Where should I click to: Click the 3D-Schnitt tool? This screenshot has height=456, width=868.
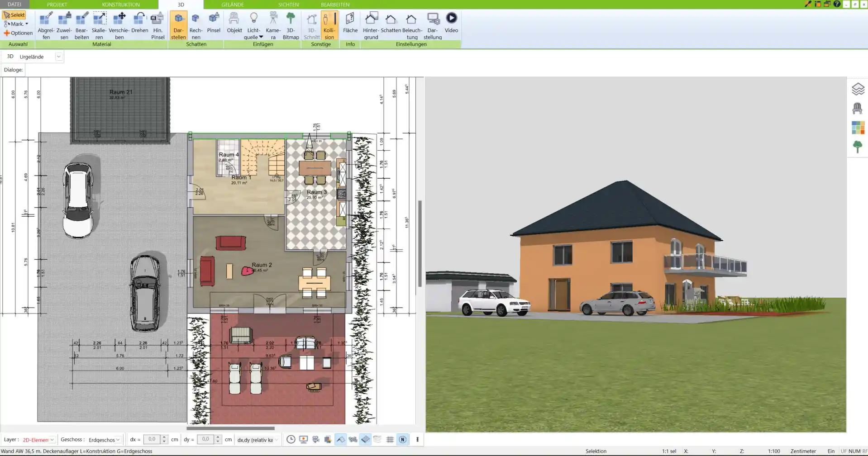311,26
